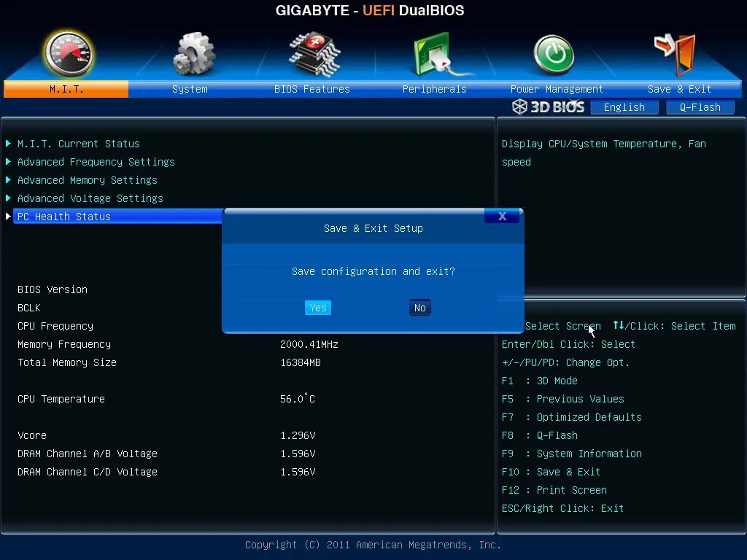Click the 2000.41MHz memory frequency value
The height and width of the screenshot is (560, 747).
pos(309,344)
